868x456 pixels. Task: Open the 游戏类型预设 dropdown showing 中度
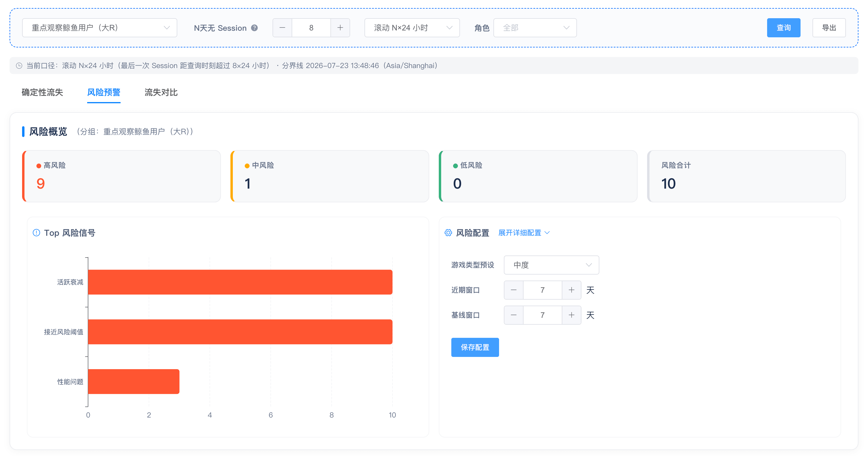click(x=552, y=265)
